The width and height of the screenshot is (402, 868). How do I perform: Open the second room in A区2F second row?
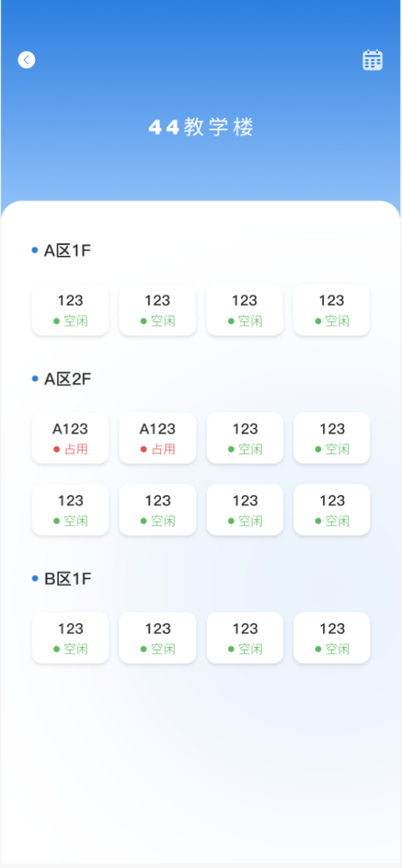pos(158,510)
